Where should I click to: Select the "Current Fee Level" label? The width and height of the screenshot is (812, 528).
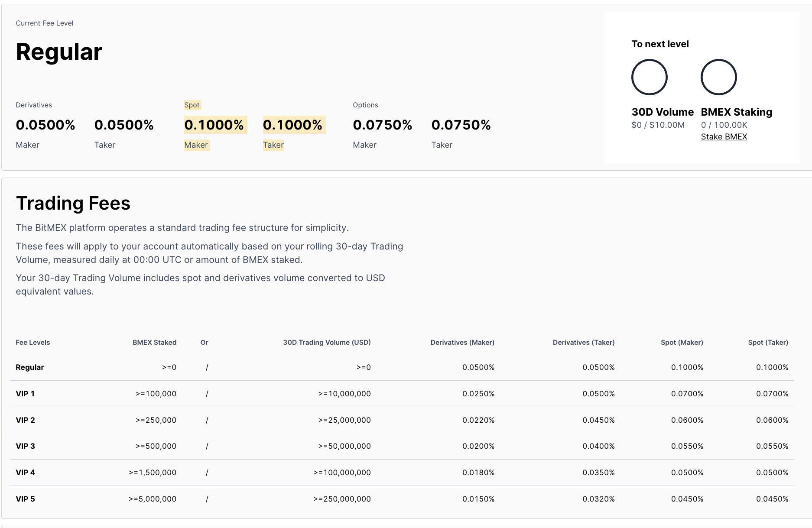pyautogui.click(x=45, y=23)
